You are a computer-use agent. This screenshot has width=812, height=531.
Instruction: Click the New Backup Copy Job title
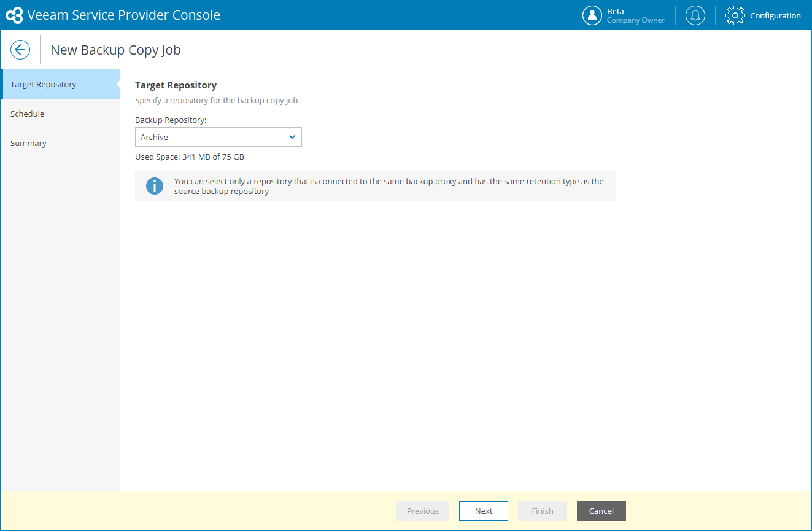pyautogui.click(x=115, y=50)
